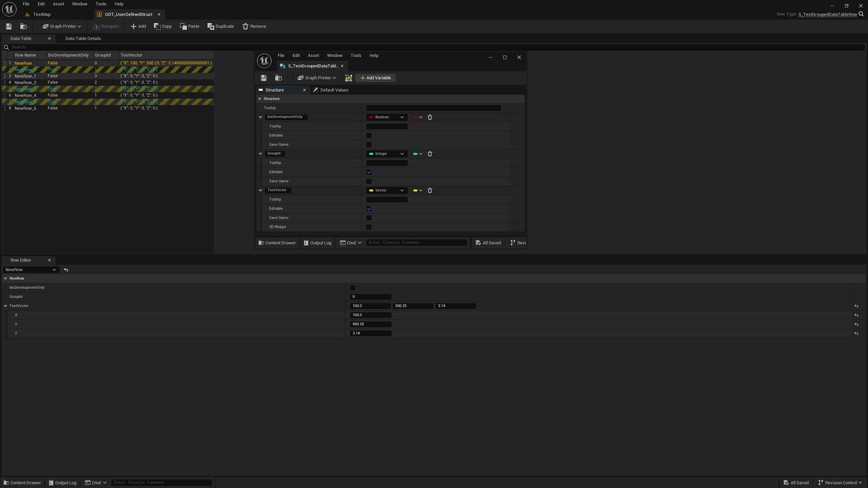Screen dimensions: 868x488
Task: Open the Integer type dropdown
Action: pos(387,154)
